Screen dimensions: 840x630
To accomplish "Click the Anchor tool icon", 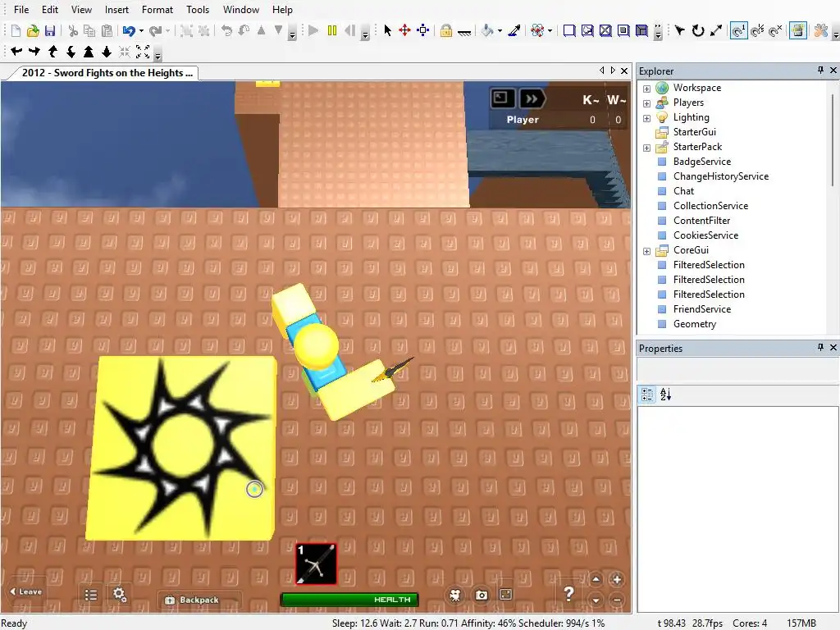I will pos(464,32).
